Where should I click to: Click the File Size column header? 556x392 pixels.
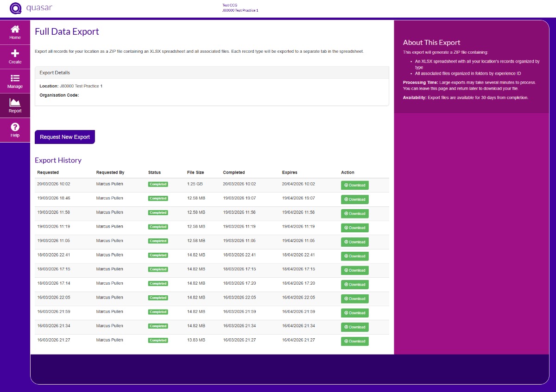click(x=195, y=173)
